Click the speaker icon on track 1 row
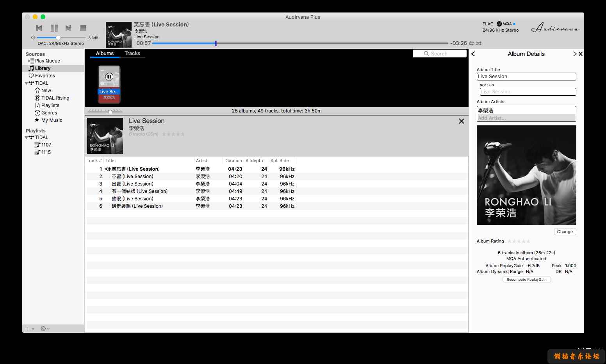606x364 pixels. [108, 169]
